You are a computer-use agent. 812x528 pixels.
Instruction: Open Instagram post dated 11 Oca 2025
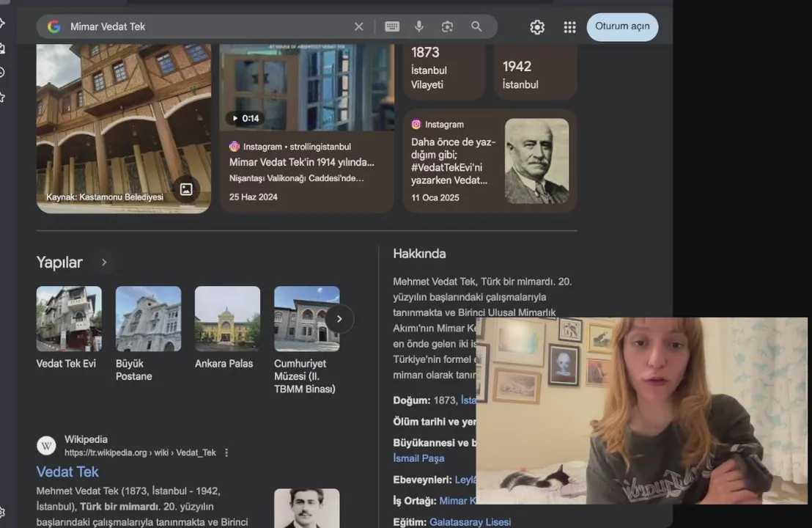490,161
